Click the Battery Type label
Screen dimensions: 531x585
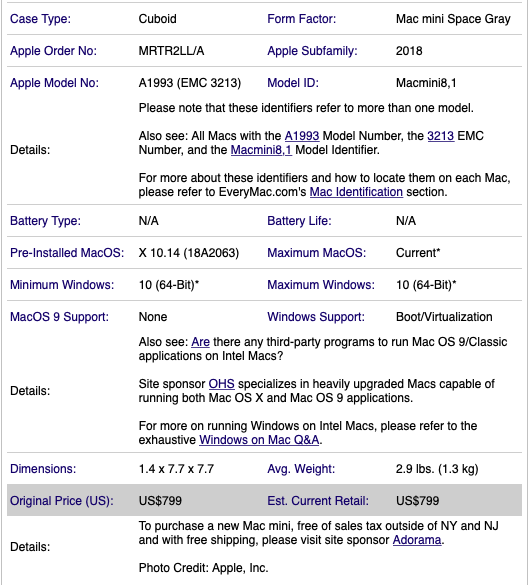pyautogui.click(x=45, y=221)
